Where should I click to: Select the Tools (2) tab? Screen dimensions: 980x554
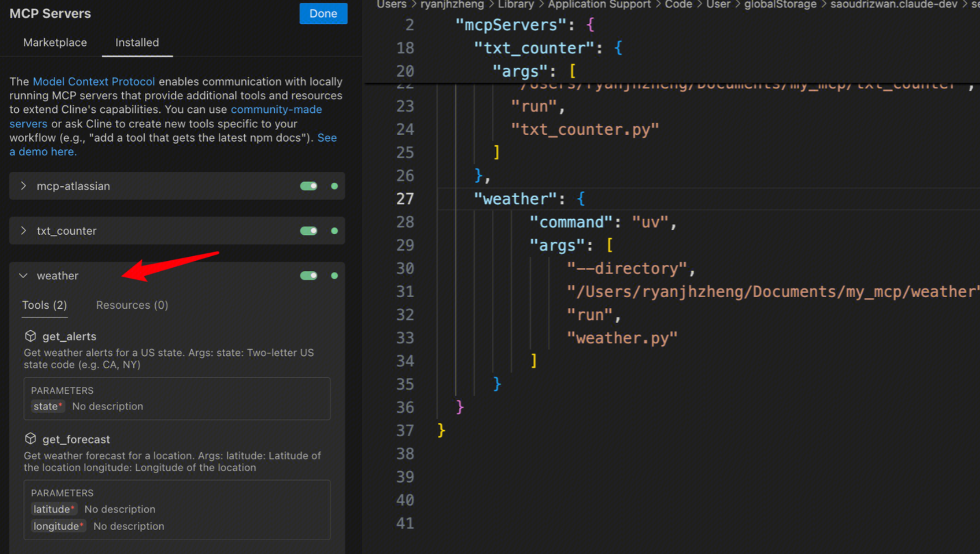click(x=45, y=305)
